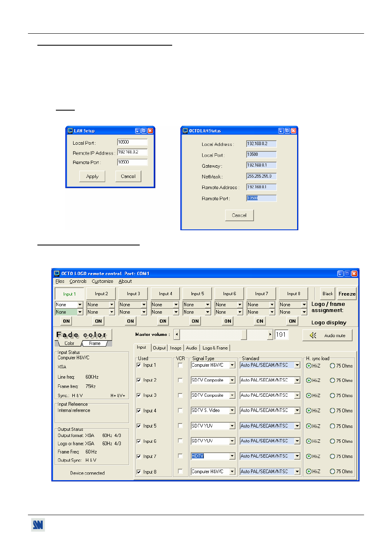392x555 pixels.
Task: Open Signal Type dropdown for Input 4
Action: (x=232, y=410)
